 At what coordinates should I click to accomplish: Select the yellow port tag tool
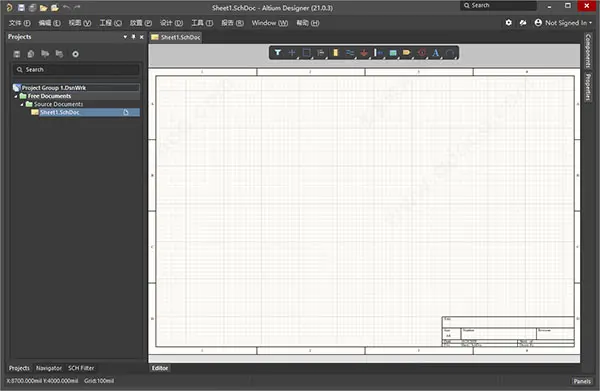407,53
